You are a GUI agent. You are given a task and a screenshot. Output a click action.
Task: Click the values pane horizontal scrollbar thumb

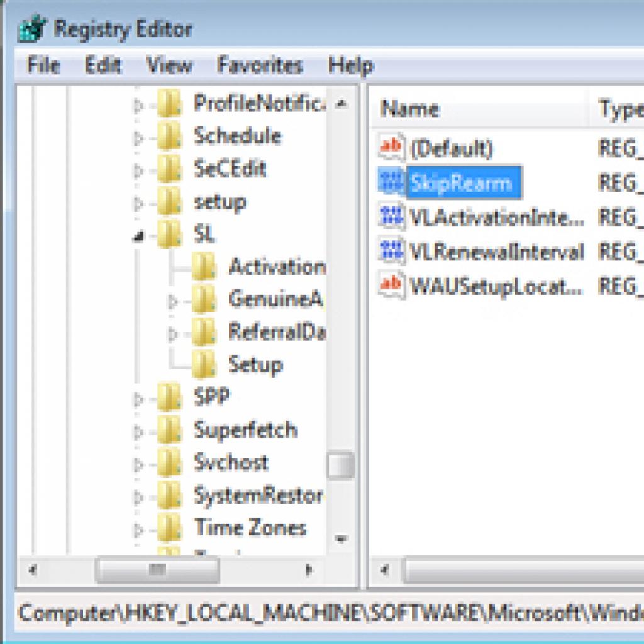[x=524, y=570]
